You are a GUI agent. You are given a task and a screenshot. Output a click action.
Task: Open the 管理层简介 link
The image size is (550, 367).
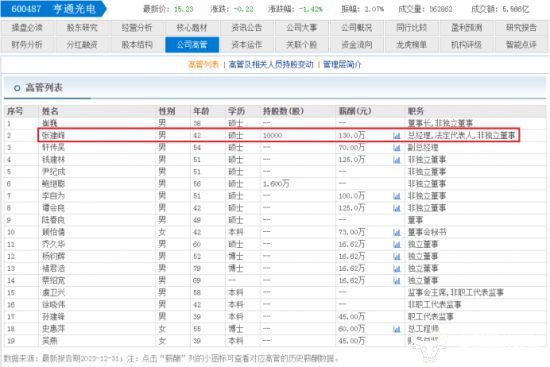click(342, 65)
